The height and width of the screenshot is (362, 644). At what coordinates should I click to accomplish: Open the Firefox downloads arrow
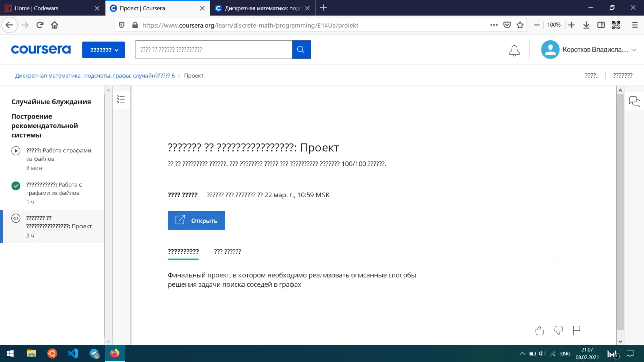586,25
